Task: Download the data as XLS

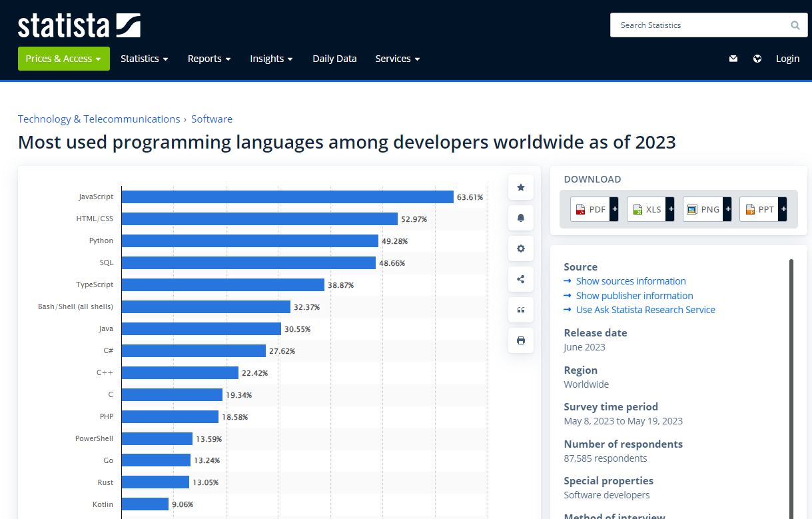Action: pos(647,209)
